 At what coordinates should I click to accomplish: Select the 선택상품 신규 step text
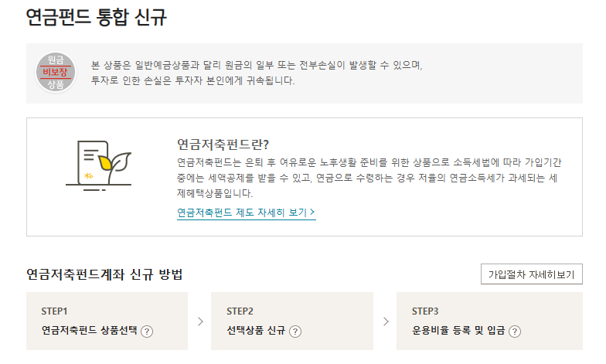(256, 331)
